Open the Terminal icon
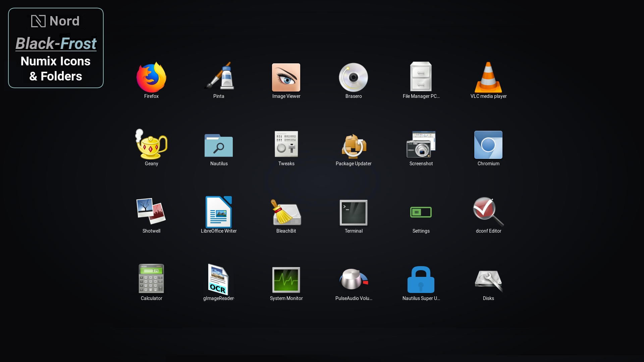644x362 pixels. point(354,213)
